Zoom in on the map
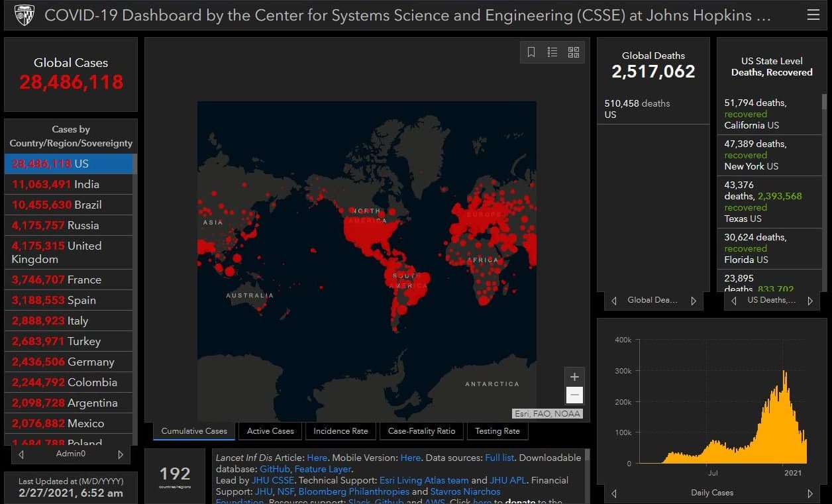The height and width of the screenshot is (504, 832). pyautogui.click(x=574, y=376)
